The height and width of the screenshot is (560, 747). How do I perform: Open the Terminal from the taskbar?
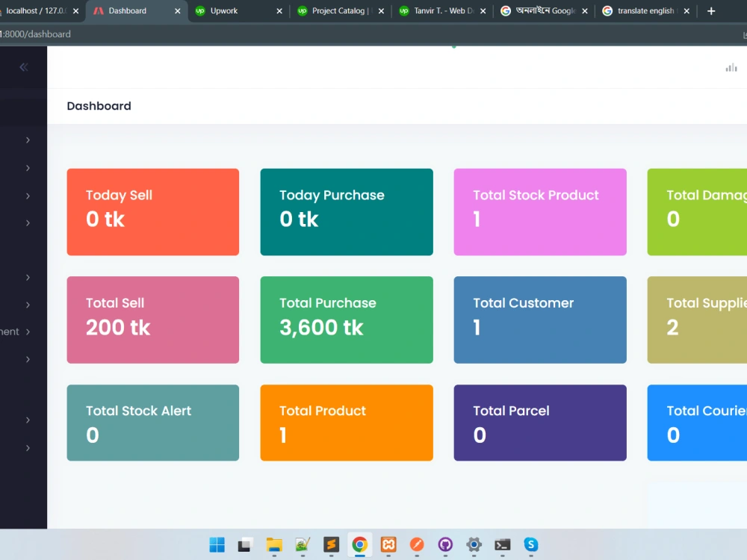coord(503,545)
